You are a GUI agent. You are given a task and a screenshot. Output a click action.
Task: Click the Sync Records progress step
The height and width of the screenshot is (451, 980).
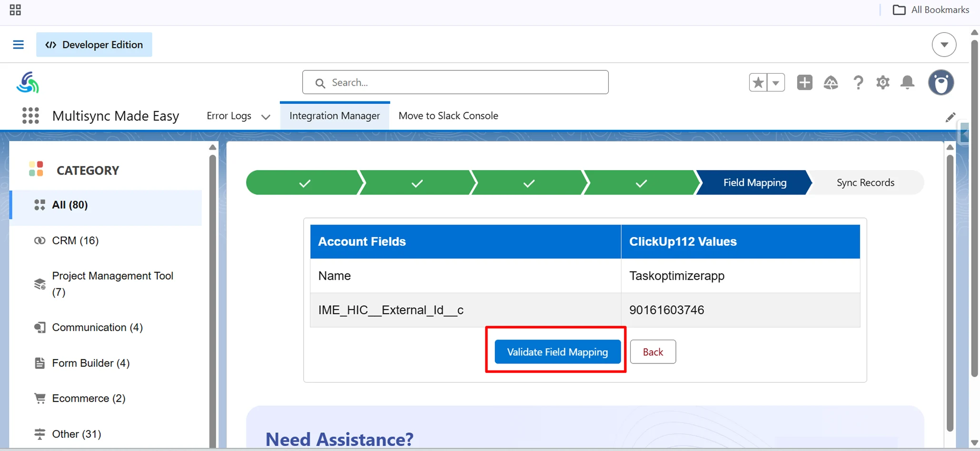click(865, 183)
